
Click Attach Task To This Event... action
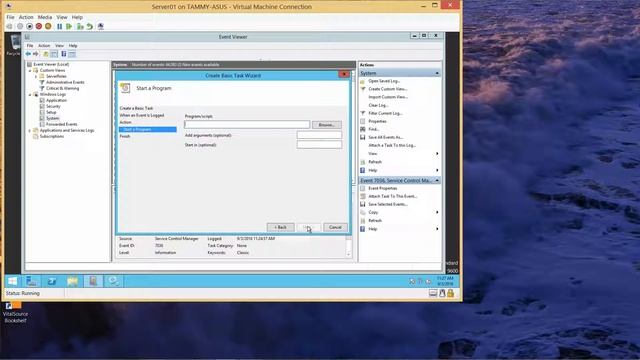[392, 196]
